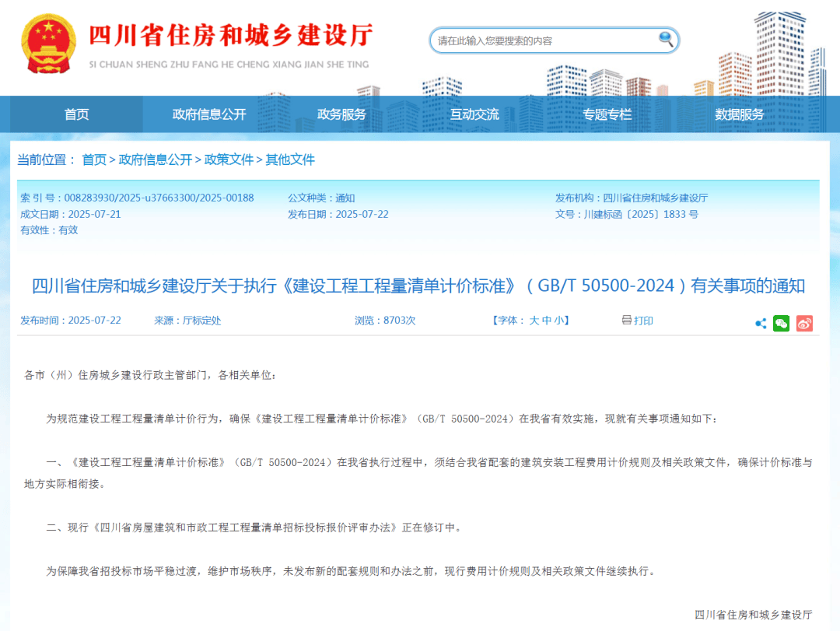Click the search magnifier icon
This screenshot has height=631, width=840.
[x=666, y=39]
